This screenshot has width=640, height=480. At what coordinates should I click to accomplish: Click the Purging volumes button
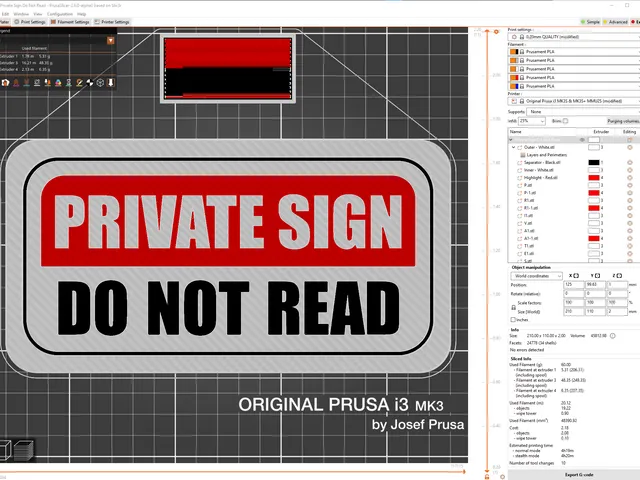click(x=623, y=121)
